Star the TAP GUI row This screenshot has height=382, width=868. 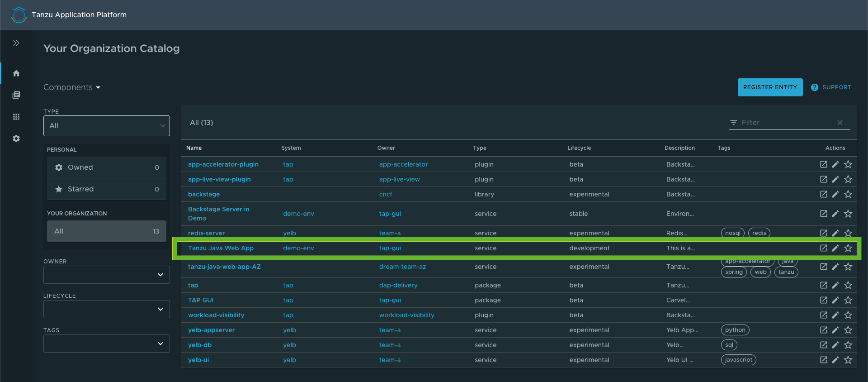848,300
